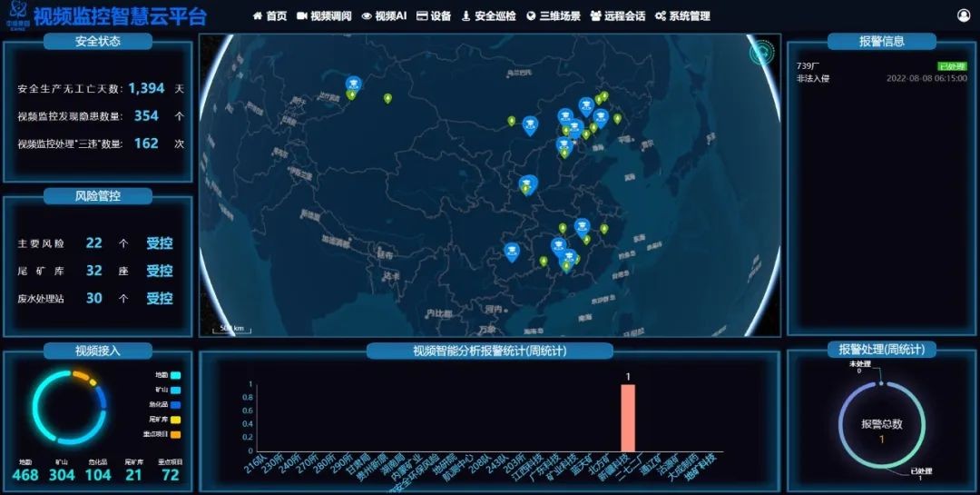Open the 远程会话 menu
The height and width of the screenshot is (495, 980).
pos(617,16)
